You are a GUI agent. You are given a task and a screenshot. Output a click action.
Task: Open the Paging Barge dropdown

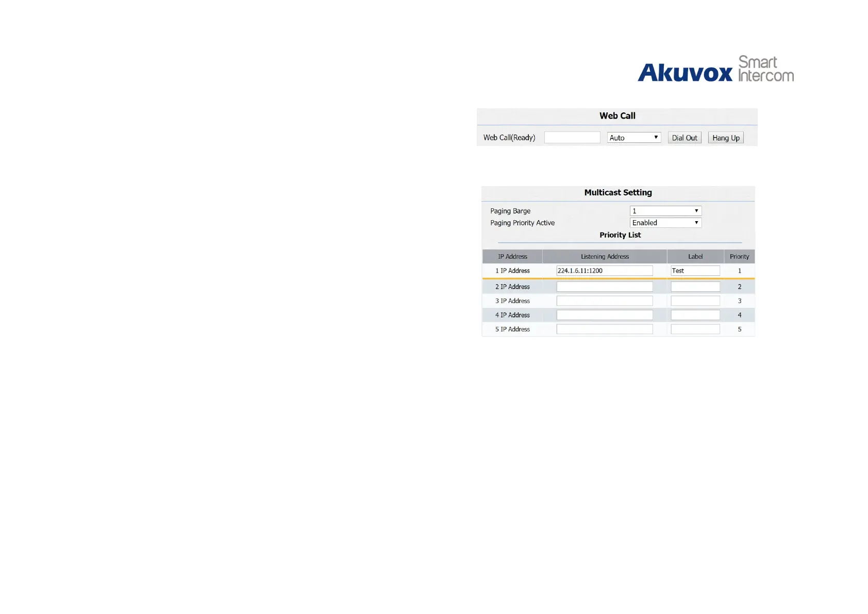665,211
